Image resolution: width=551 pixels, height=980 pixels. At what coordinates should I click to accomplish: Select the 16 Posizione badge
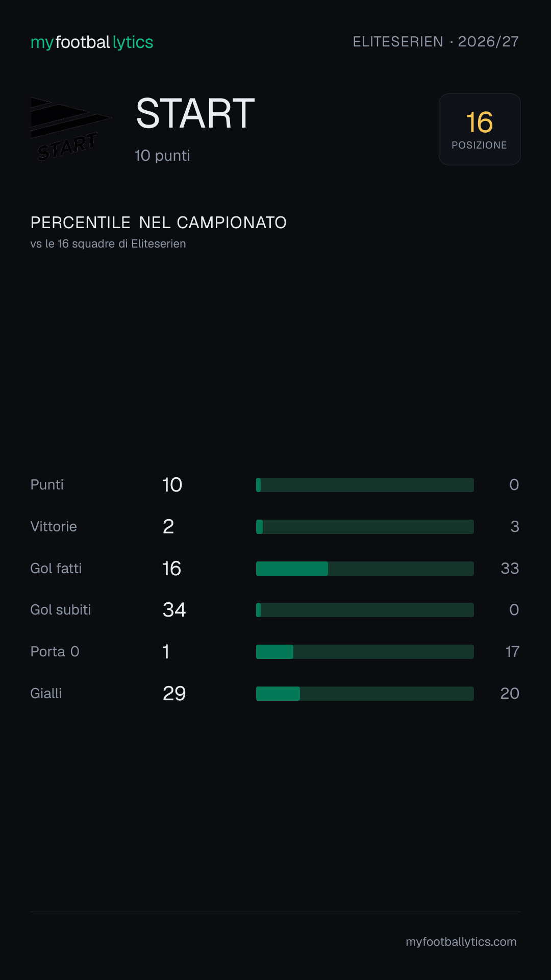480,129
